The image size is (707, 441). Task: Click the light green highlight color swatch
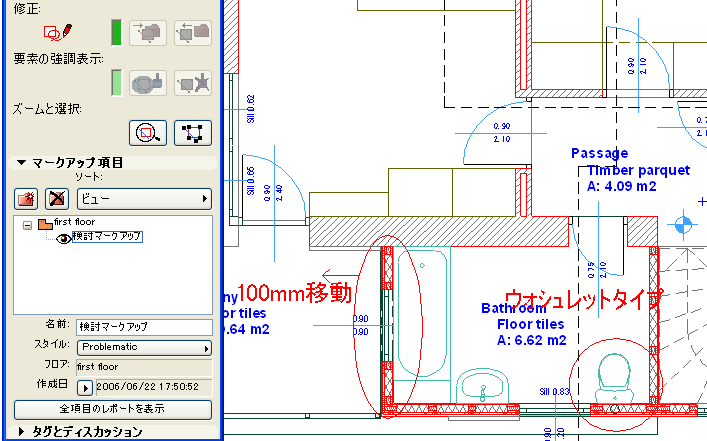pos(116,83)
